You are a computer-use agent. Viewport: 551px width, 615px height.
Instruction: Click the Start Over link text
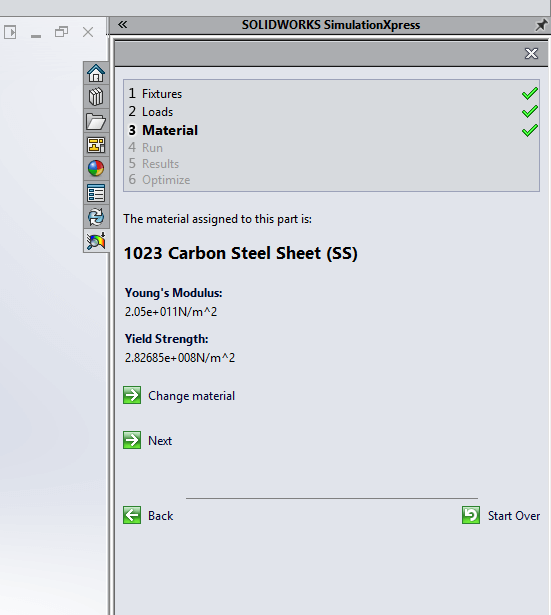514,516
